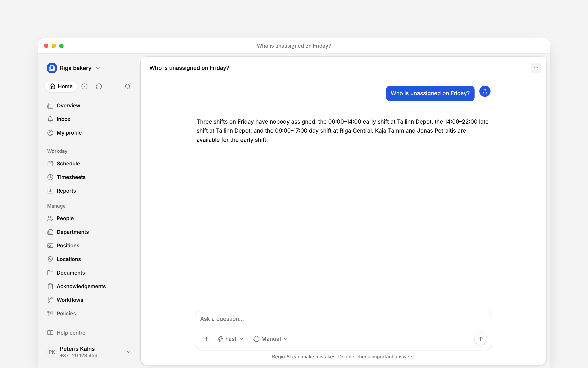Click the blue user avatar beside message

pos(485,91)
